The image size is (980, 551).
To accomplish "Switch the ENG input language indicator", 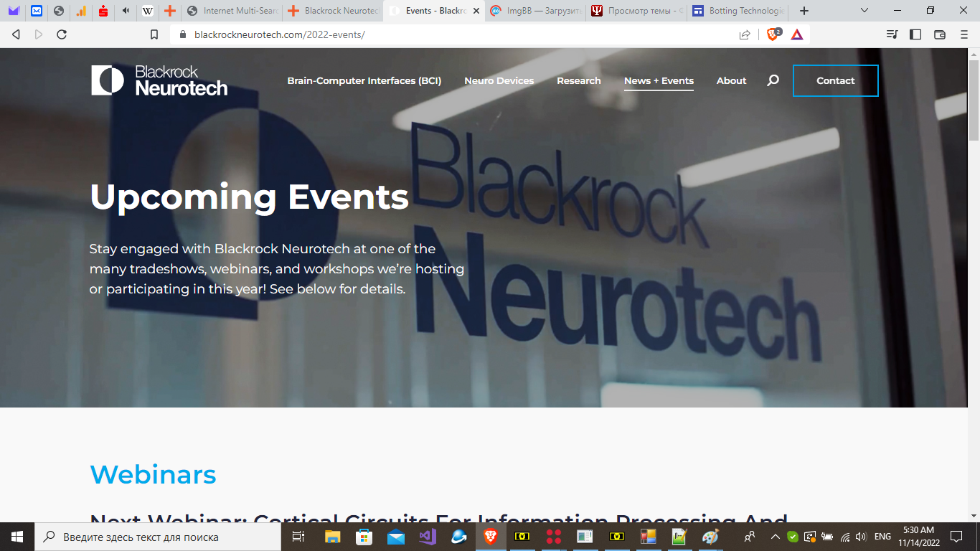I will tap(883, 537).
